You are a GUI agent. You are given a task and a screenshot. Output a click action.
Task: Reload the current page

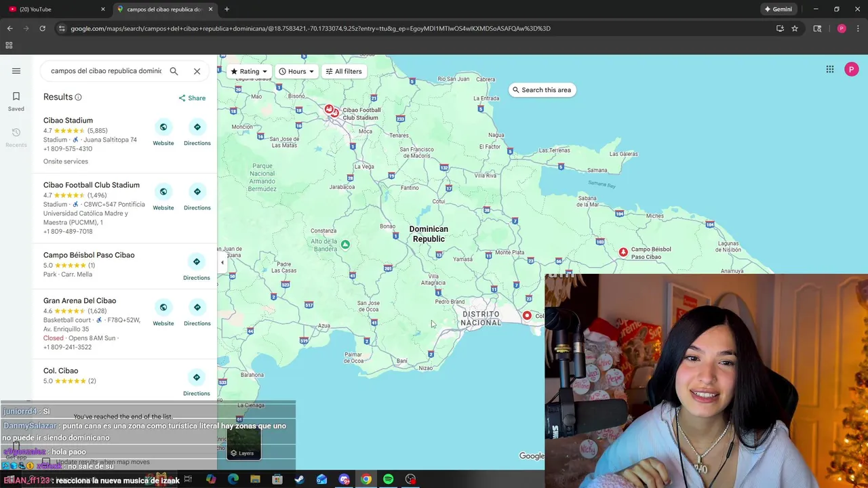click(42, 28)
